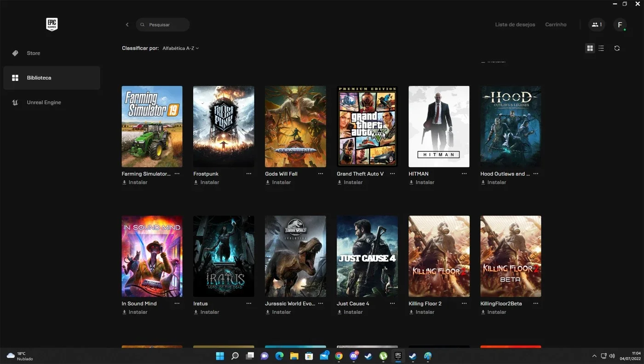Focus the Pesquisar search field
Screen dimensions: 644x364
click(162, 25)
